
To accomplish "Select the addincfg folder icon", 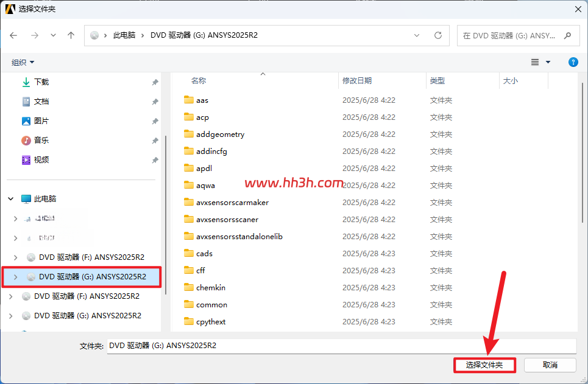I will tap(189, 151).
